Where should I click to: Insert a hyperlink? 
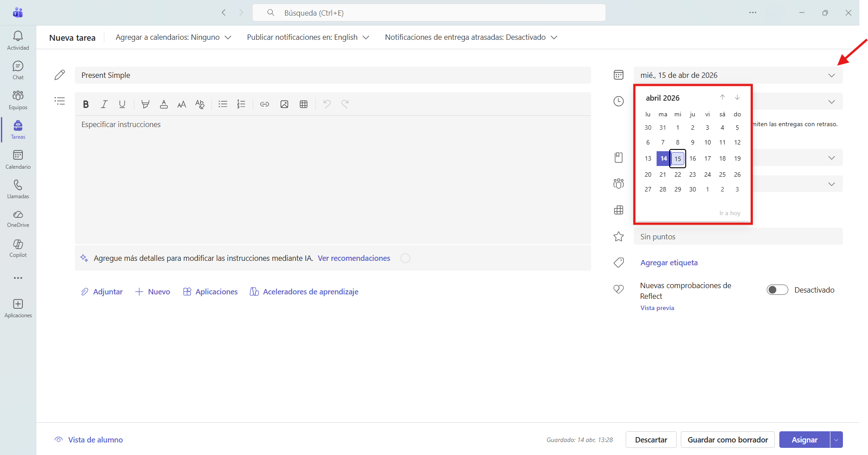click(265, 104)
